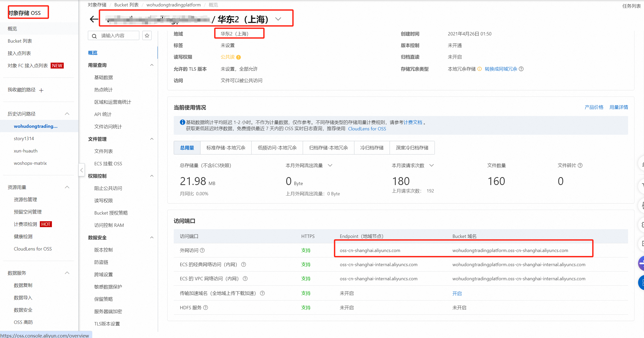Click help icon beside ECS 的 VPC 网络访问
The width and height of the screenshot is (644, 338).
pyautogui.click(x=245, y=278)
